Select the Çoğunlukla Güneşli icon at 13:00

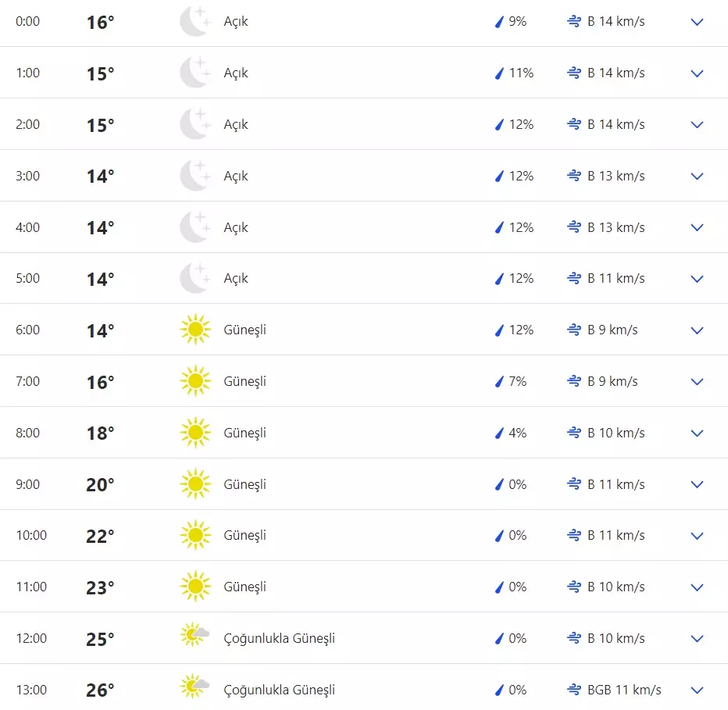(194, 690)
